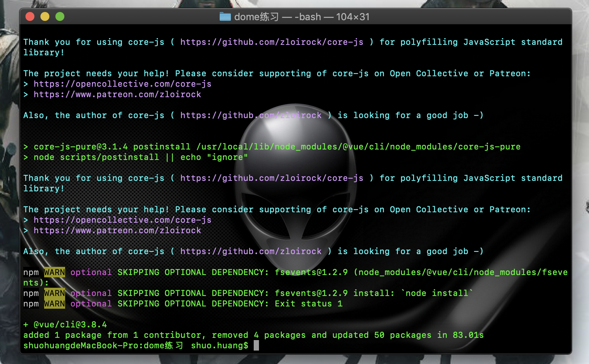Open the second github.com/zloirock/core-js link

(272, 178)
